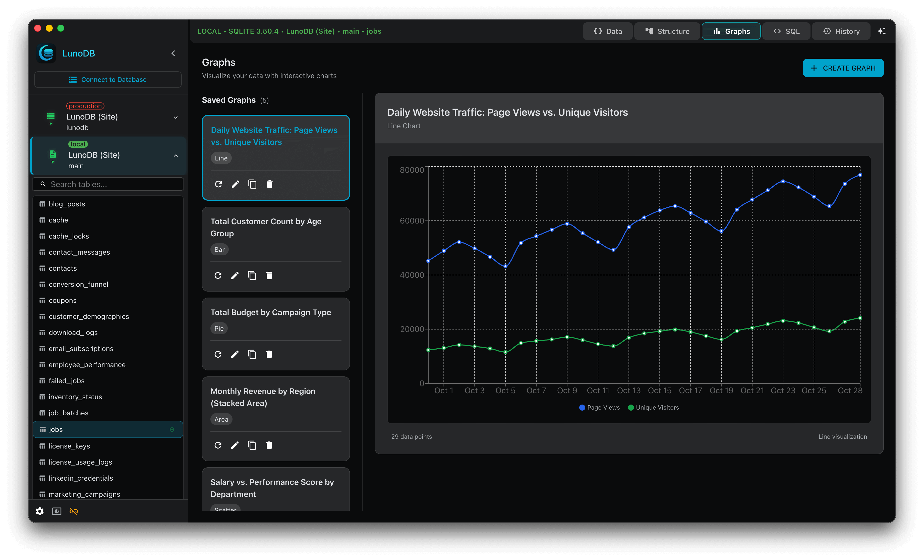Select the cache_locks table
The image size is (924, 560).
coord(108,236)
